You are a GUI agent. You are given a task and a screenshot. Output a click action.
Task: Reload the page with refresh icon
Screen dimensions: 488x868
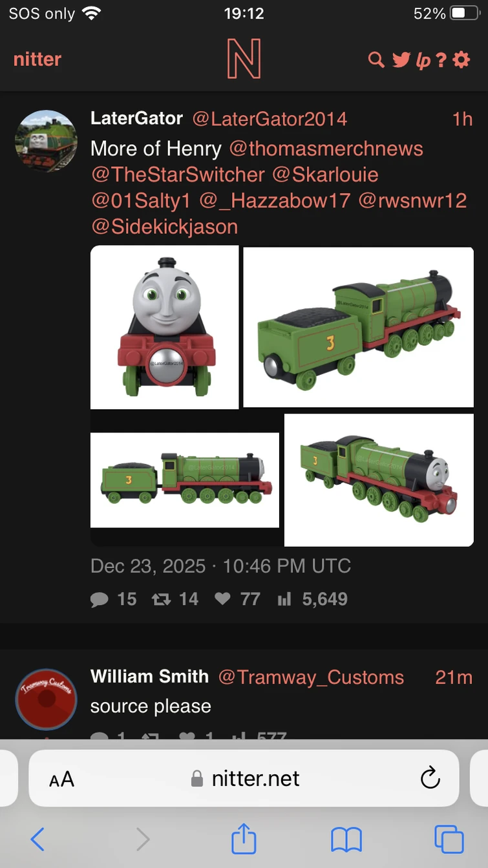point(430,778)
